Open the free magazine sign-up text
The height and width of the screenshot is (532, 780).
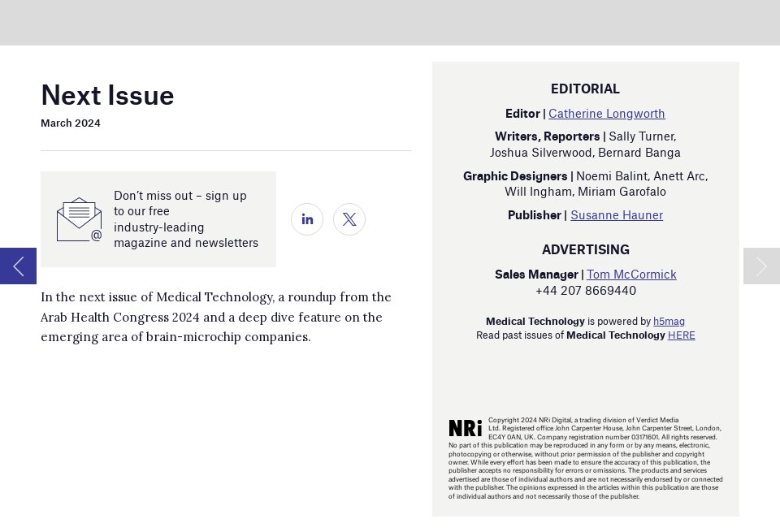tap(185, 219)
